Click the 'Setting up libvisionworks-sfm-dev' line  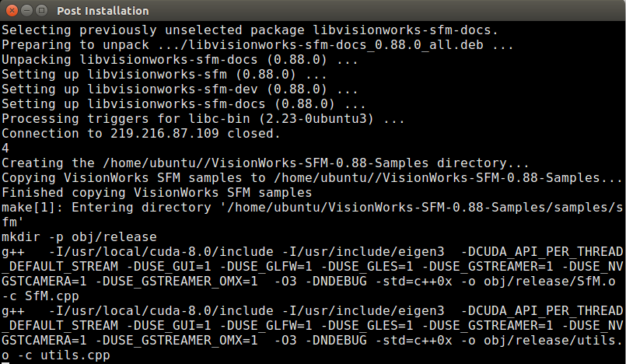pyautogui.click(x=180, y=89)
